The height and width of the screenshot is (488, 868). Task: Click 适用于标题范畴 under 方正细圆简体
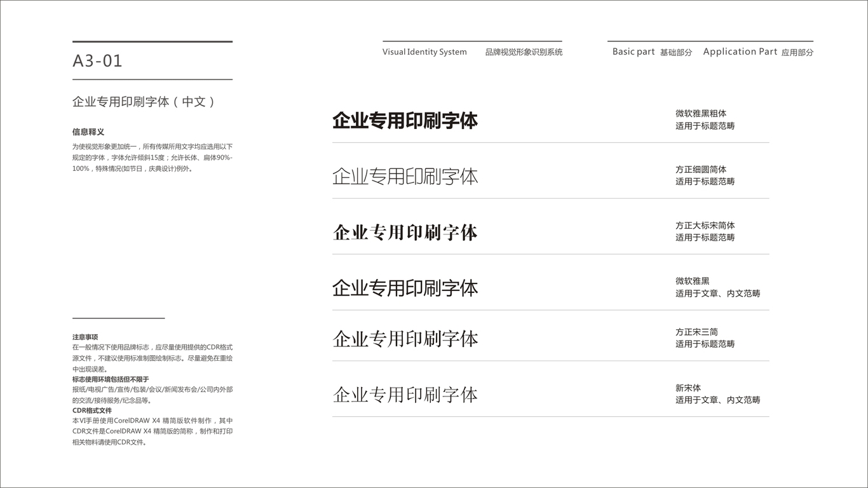[705, 182]
